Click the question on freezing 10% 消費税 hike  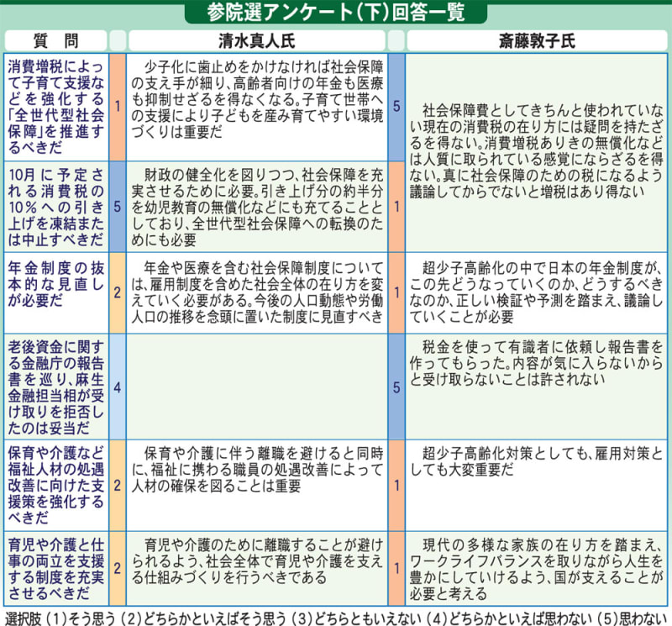point(56,207)
